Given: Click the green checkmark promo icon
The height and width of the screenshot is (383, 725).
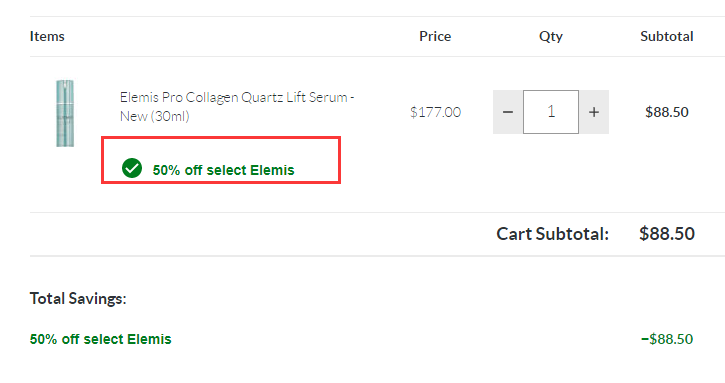Looking at the screenshot, I should pyautogui.click(x=132, y=168).
